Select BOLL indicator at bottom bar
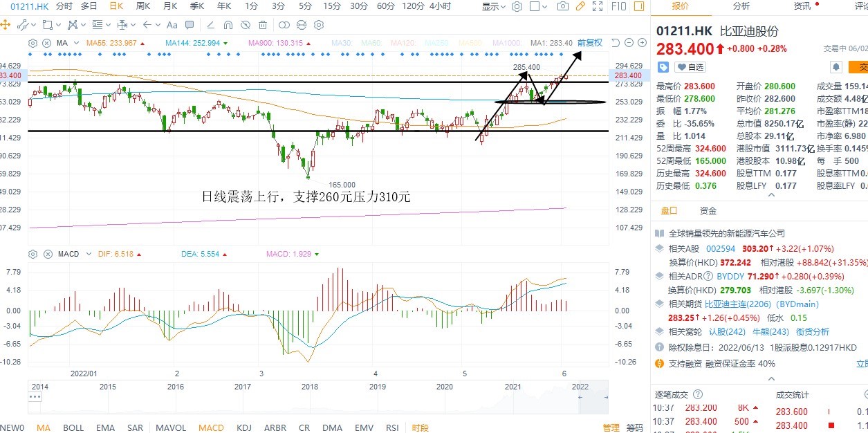The image size is (868, 433). tap(73, 427)
